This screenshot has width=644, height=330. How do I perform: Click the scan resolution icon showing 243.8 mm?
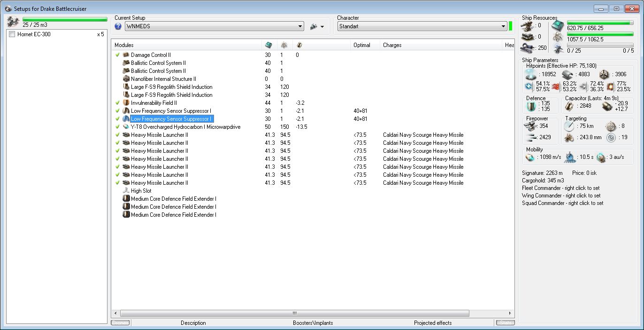[x=570, y=138]
